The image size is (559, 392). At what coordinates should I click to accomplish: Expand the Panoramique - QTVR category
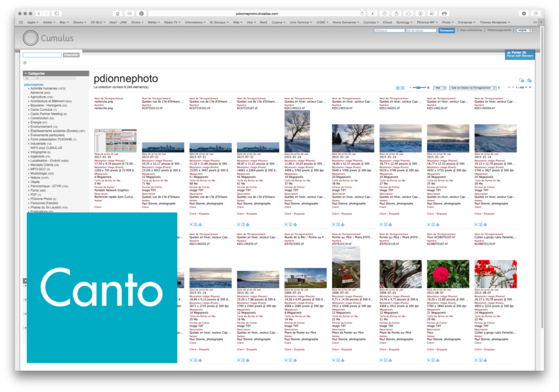pos(28,186)
